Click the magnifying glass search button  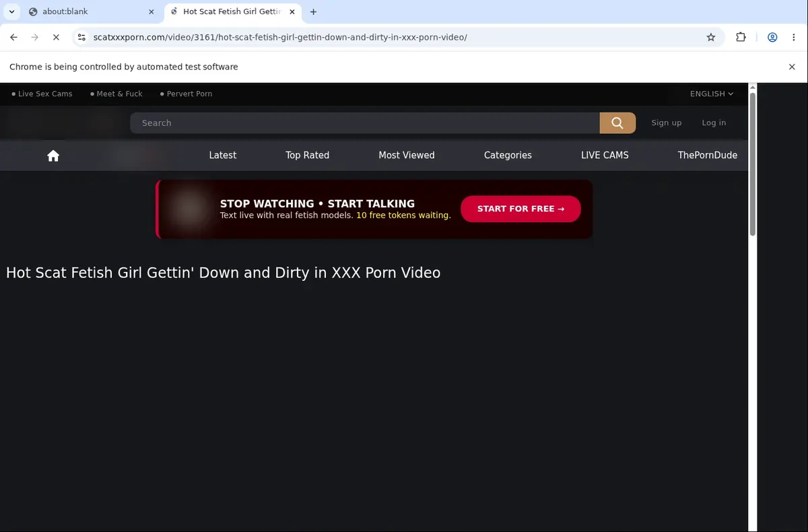[617, 123]
